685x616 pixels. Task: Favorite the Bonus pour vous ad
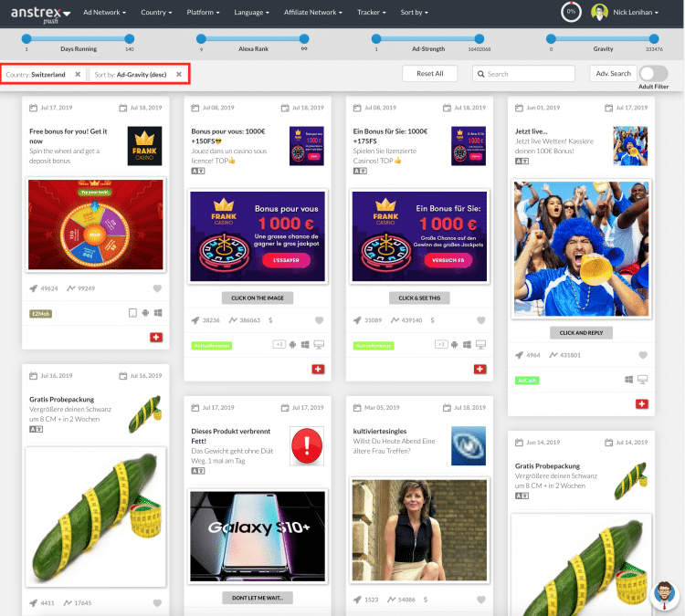[x=320, y=320]
